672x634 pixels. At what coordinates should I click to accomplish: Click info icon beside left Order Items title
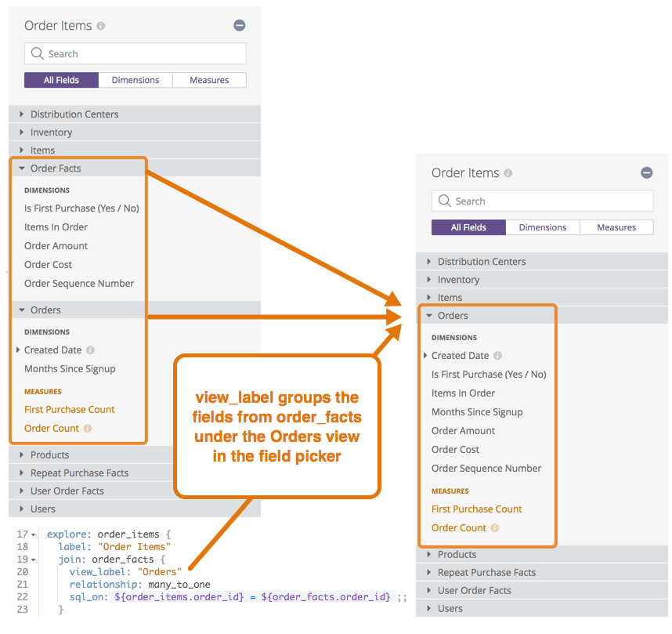101,26
